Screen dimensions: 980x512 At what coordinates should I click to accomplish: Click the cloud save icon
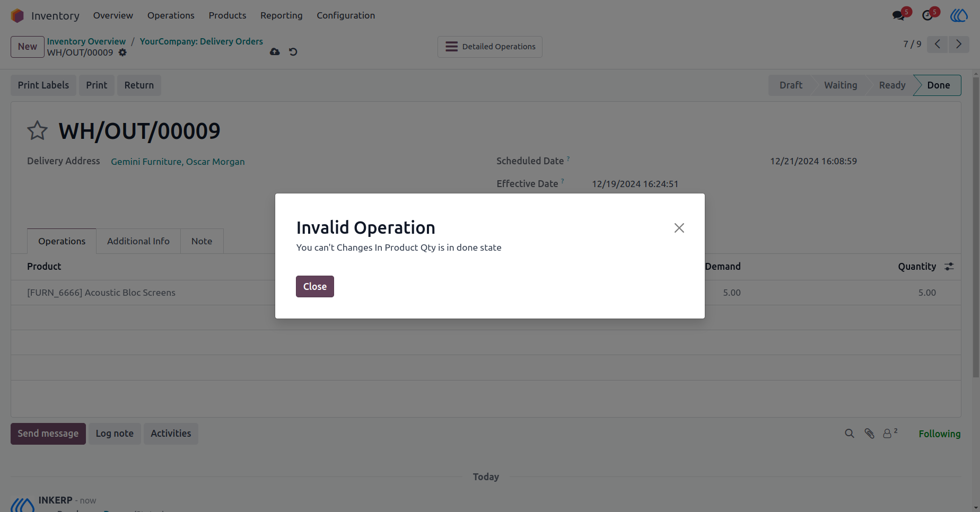pos(275,52)
